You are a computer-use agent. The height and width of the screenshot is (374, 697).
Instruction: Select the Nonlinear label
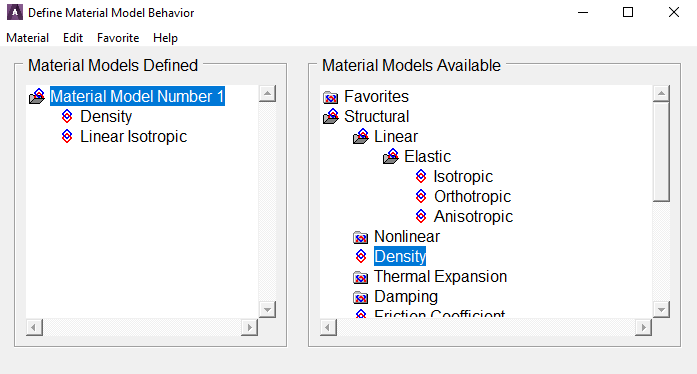[407, 237]
